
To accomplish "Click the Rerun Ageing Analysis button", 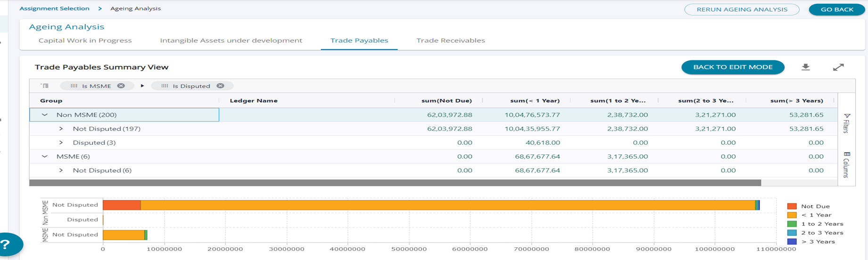I will (x=742, y=9).
